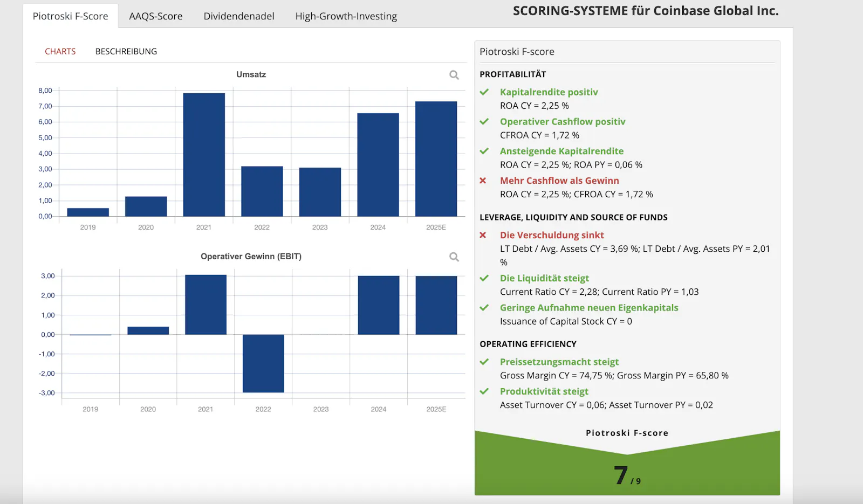The height and width of the screenshot is (504, 863).
Task: Switch to BESCHREIBUNG sub-tab
Action: [x=126, y=51]
